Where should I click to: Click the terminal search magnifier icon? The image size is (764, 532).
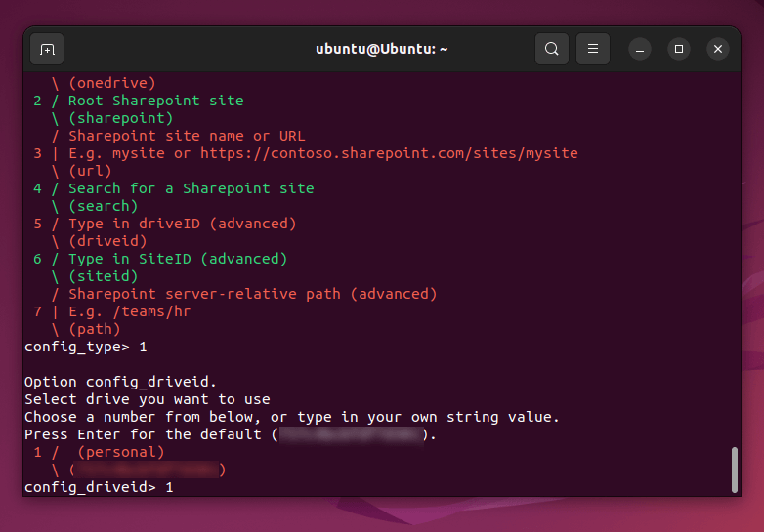(x=552, y=48)
